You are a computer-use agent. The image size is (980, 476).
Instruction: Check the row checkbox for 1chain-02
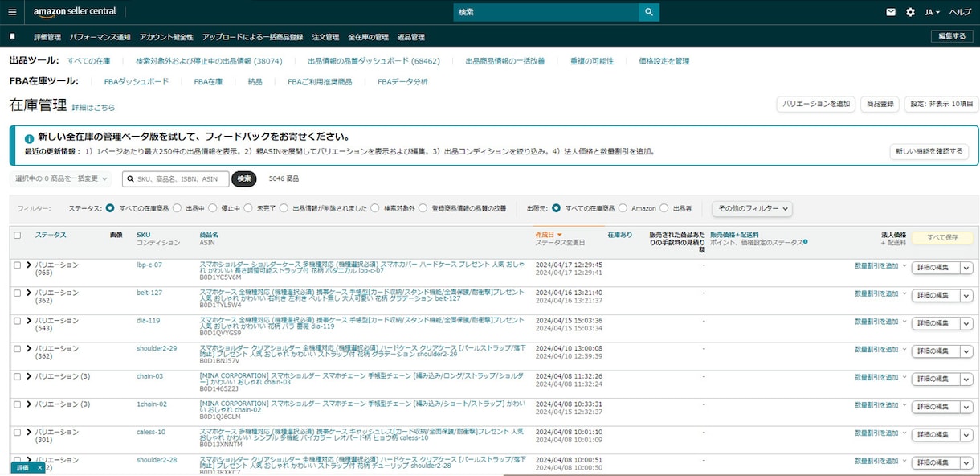(18, 404)
